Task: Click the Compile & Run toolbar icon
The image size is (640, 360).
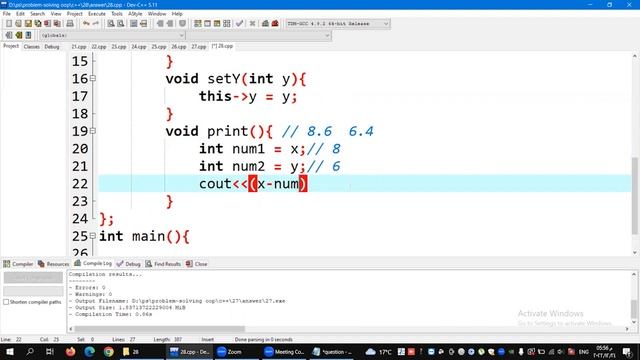Action: tap(217, 24)
